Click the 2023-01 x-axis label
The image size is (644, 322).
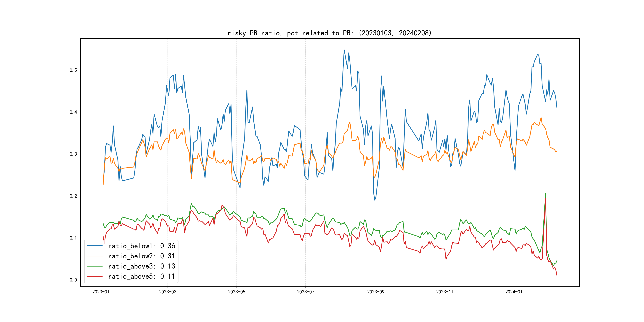pyautogui.click(x=101, y=292)
